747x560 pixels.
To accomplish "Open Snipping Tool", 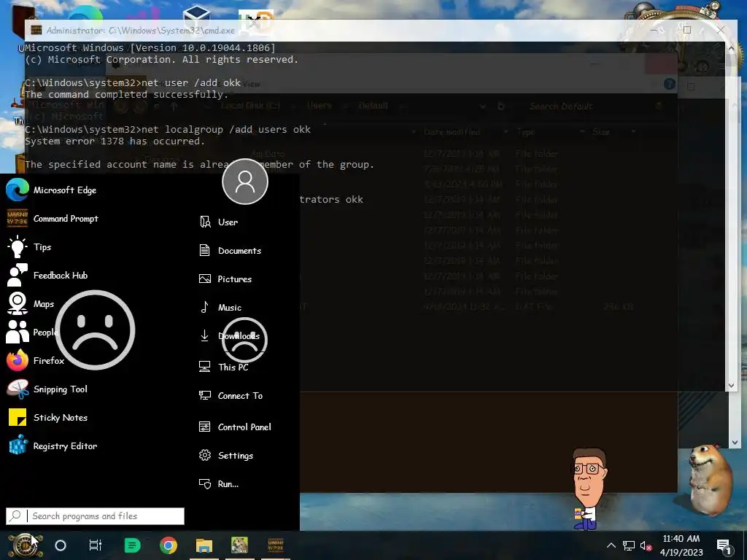I will click(47, 389).
